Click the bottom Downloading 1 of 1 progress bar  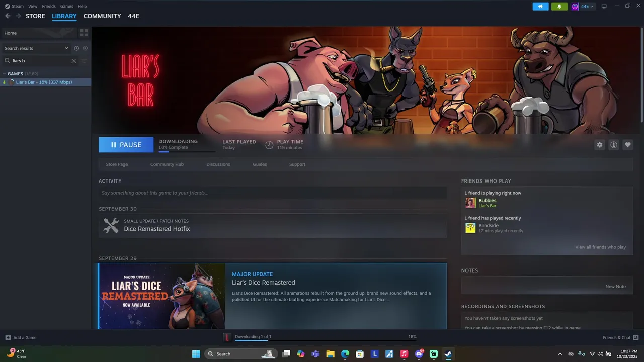pos(326,341)
